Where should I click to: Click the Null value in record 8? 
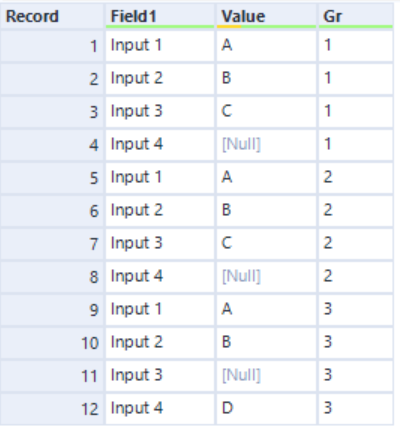[266, 277]
